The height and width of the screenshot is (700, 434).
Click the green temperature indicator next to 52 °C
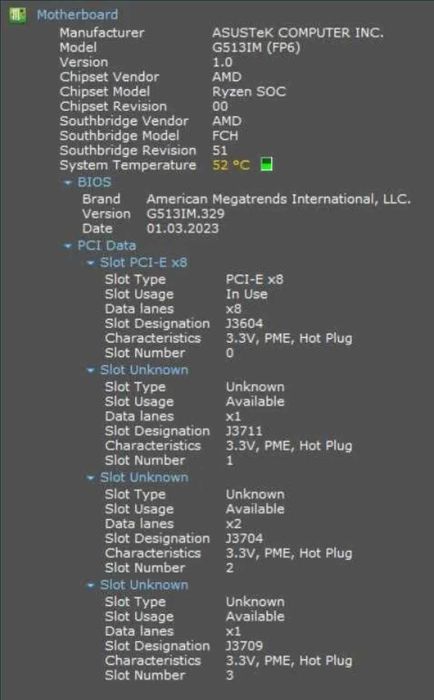click(267, 164)
